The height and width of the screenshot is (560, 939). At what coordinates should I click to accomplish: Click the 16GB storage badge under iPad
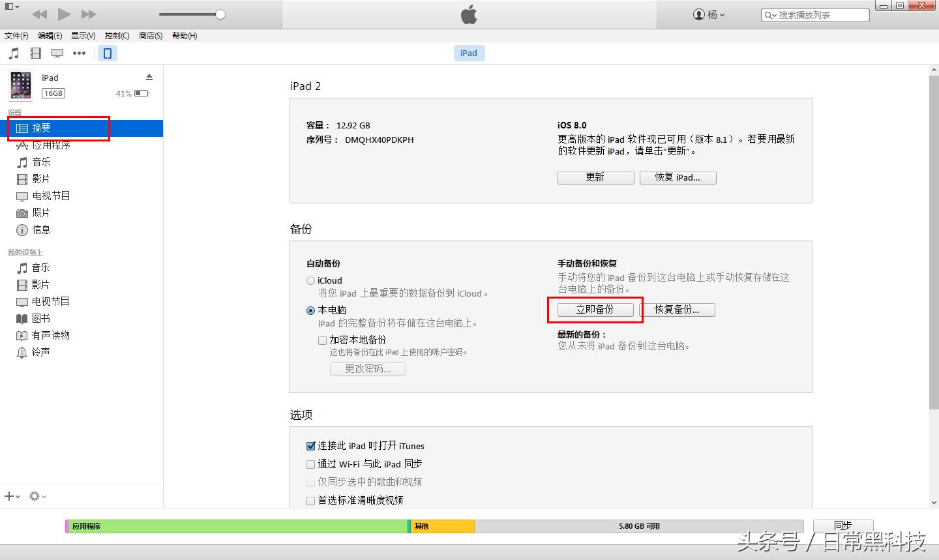[x=53, y=93]
